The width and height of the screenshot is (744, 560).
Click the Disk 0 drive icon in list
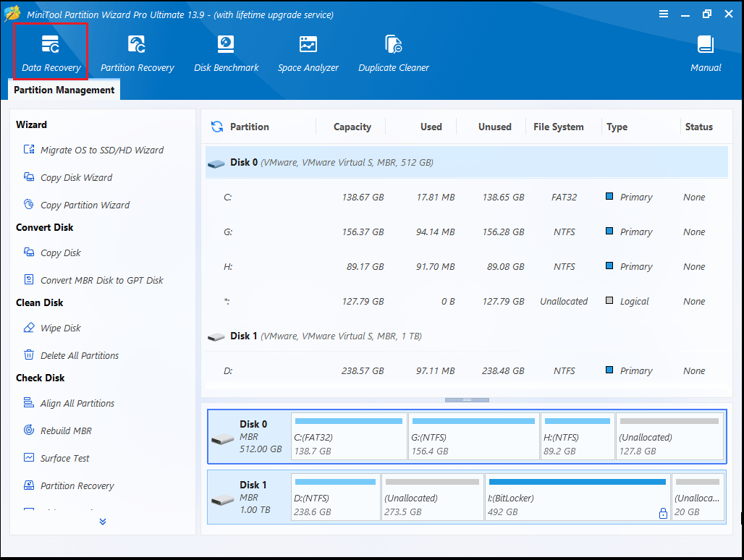[x=216, y=164]
